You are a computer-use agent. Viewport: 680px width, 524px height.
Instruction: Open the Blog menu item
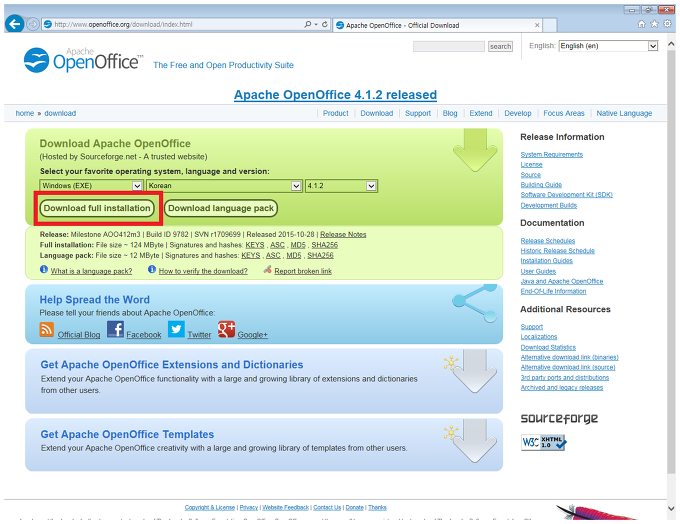[450, 113]
